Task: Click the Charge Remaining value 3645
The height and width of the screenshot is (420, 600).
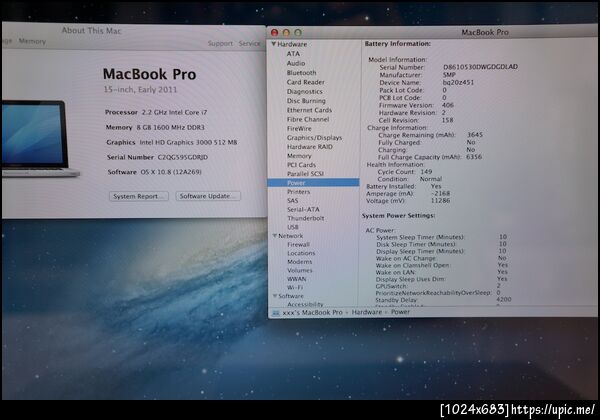Action: (x=475, y=135)
